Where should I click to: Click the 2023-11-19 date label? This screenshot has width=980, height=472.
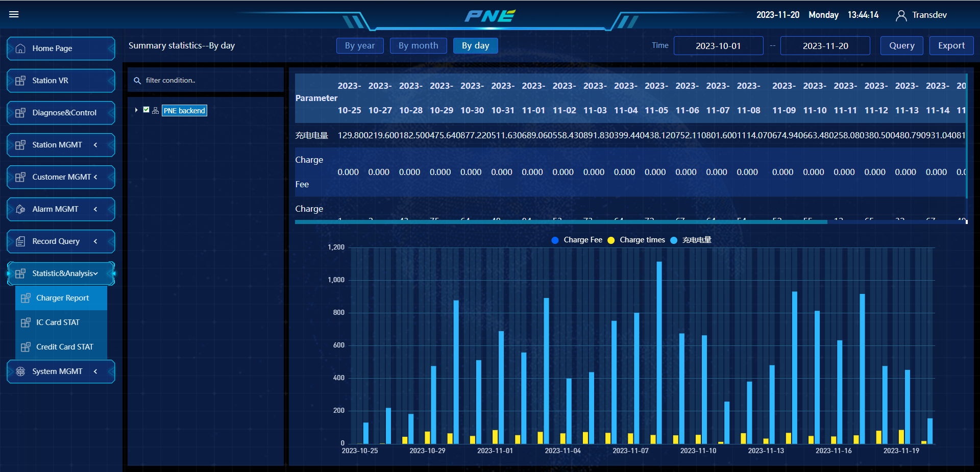(901, 451)
